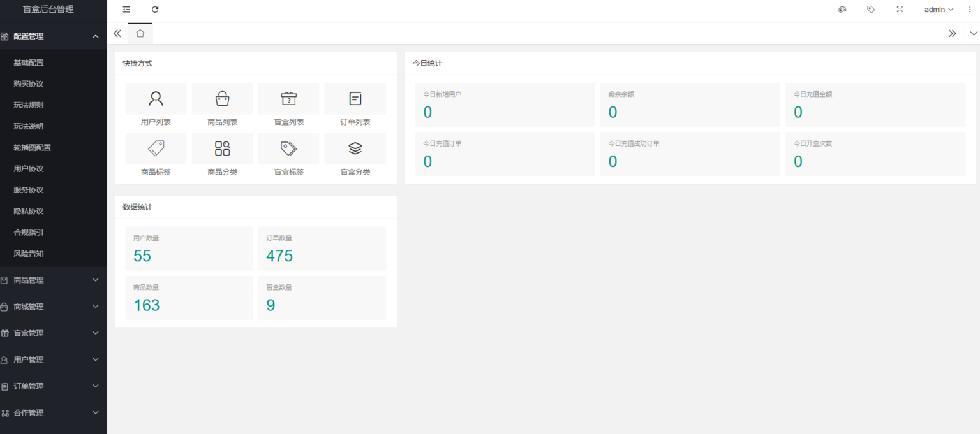Expand the 订单管理 sidebar menu
This screenshot has width=980, height=434.
(x=53, y=386)
